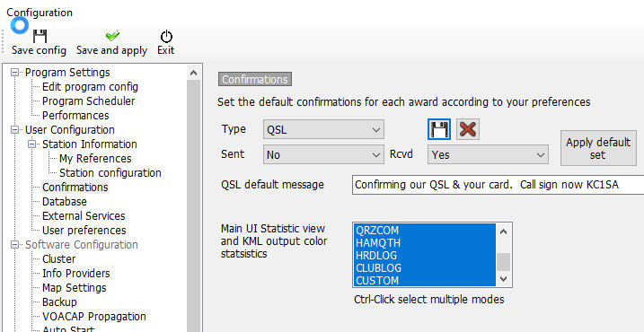Image resolution: width=644 pixels, height=332 pixels.
Task: Save confirmation set with blue floppy icon
Action: pos(439,130)
